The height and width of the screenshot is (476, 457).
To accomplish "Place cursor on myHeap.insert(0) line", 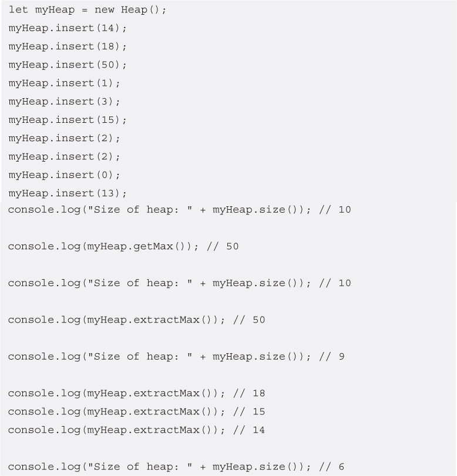I will click(x=65, y=175).
